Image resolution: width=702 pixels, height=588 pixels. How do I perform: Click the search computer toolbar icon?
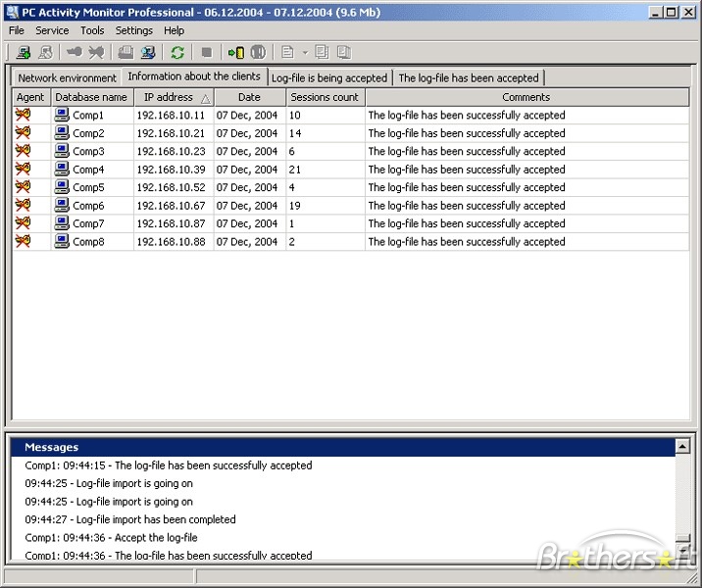point(148,52)
